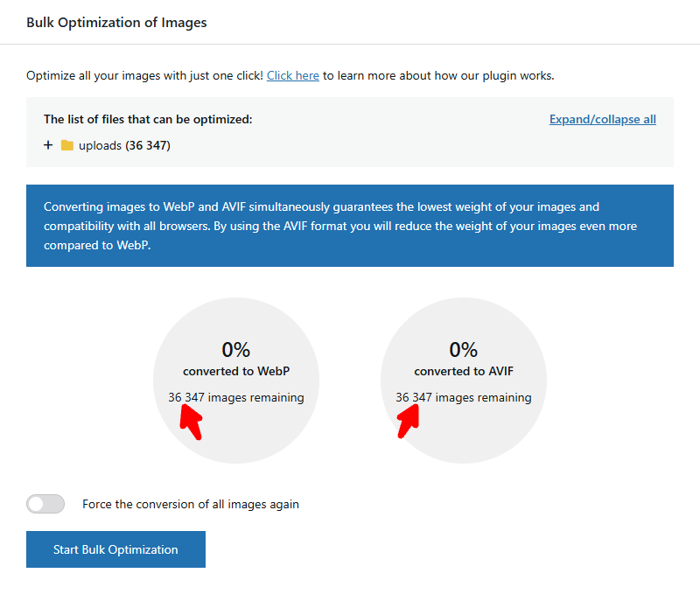This screenshot has height=594, width=700.
Task: Click the Expand/collapse all link
Action: tap(602, 119)
